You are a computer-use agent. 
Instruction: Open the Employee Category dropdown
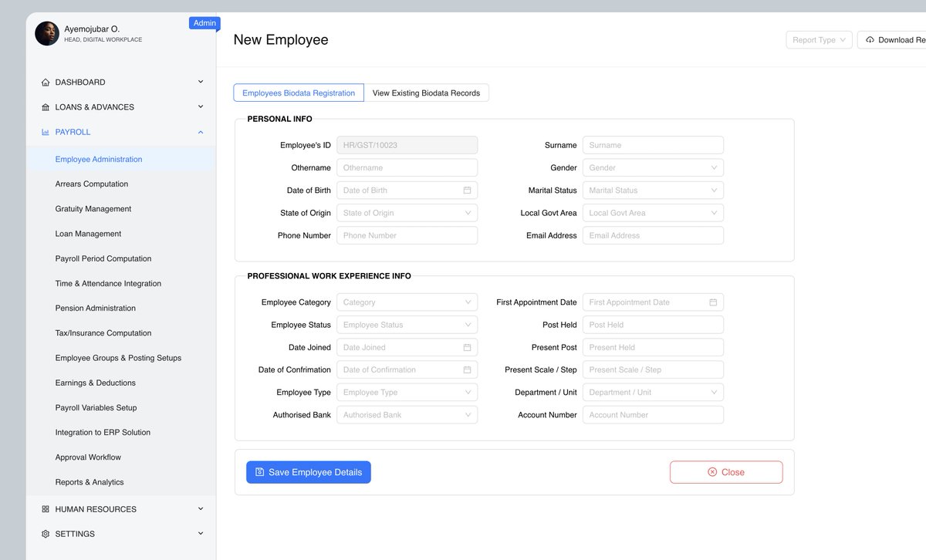(x=407, y=302)
